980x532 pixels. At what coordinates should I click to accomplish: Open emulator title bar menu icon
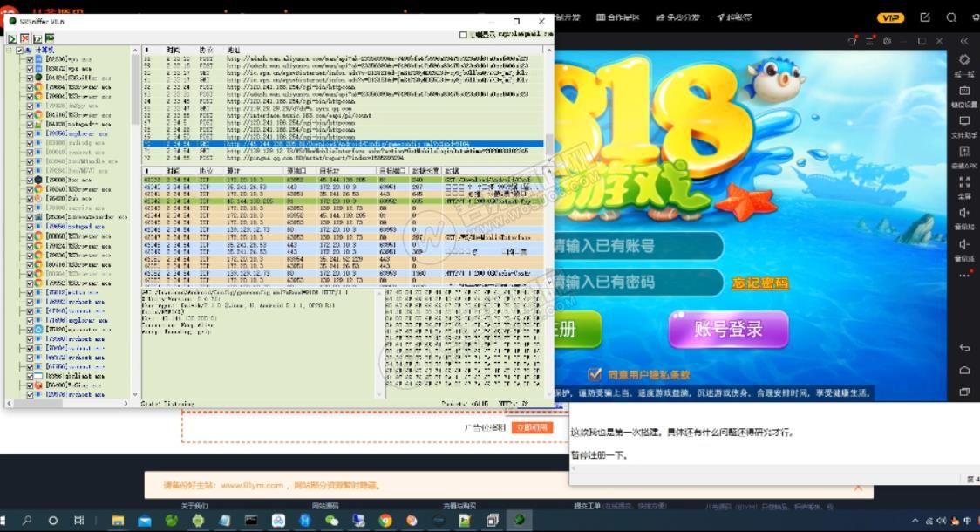pos(869,41)
